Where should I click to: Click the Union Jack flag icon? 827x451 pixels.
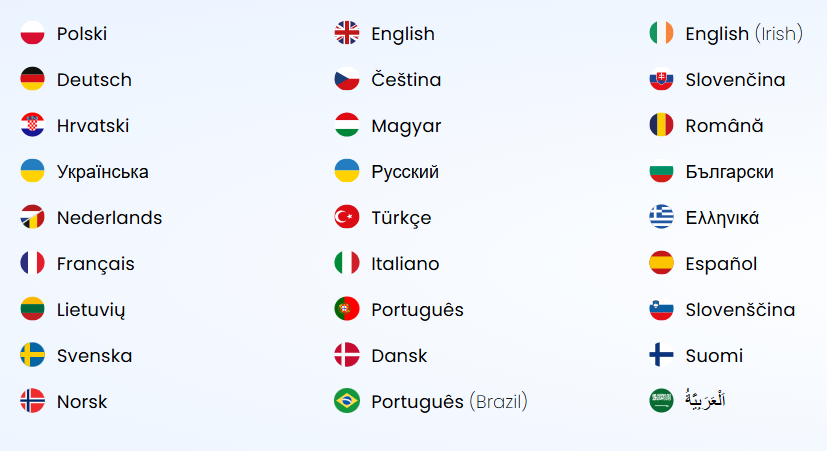[x=347, y=33]
